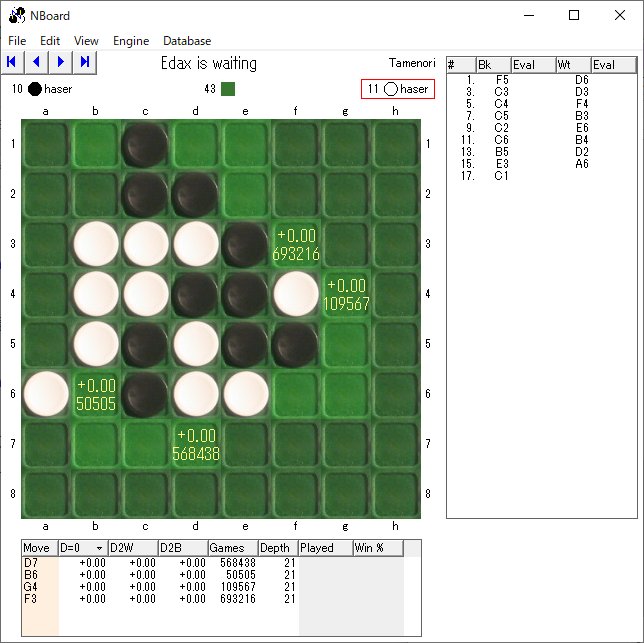
Task: Open the Database menu
Action: point(187,41)
